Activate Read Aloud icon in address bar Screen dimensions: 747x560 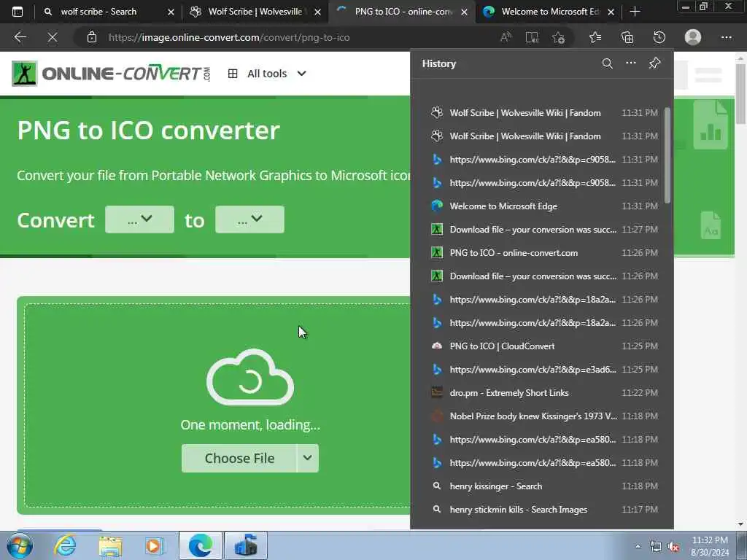click(506, 37)
